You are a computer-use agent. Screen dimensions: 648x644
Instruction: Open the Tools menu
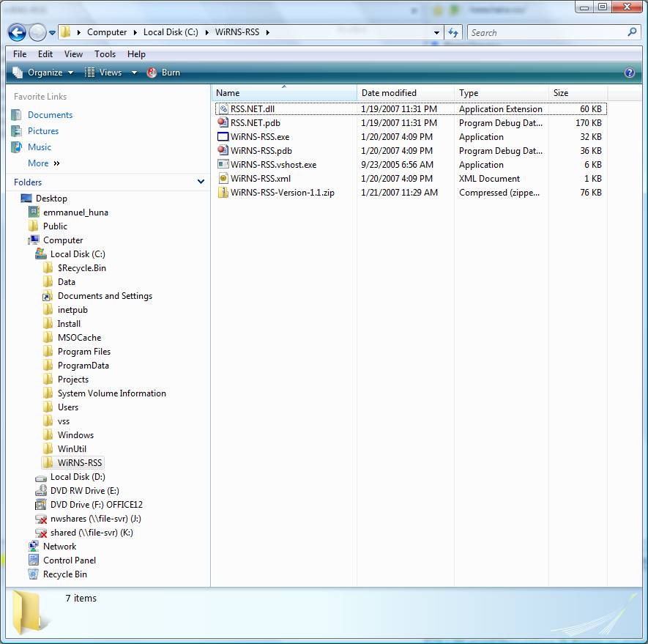[105, 54]
